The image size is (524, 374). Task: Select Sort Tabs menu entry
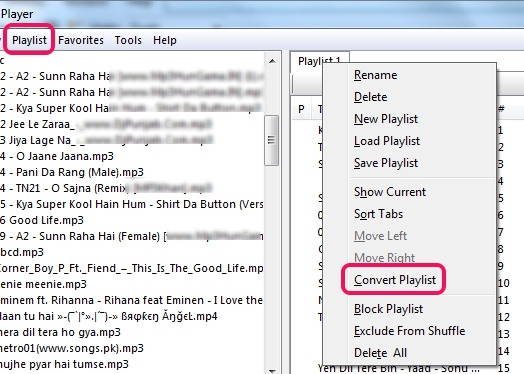coord(379,214)
